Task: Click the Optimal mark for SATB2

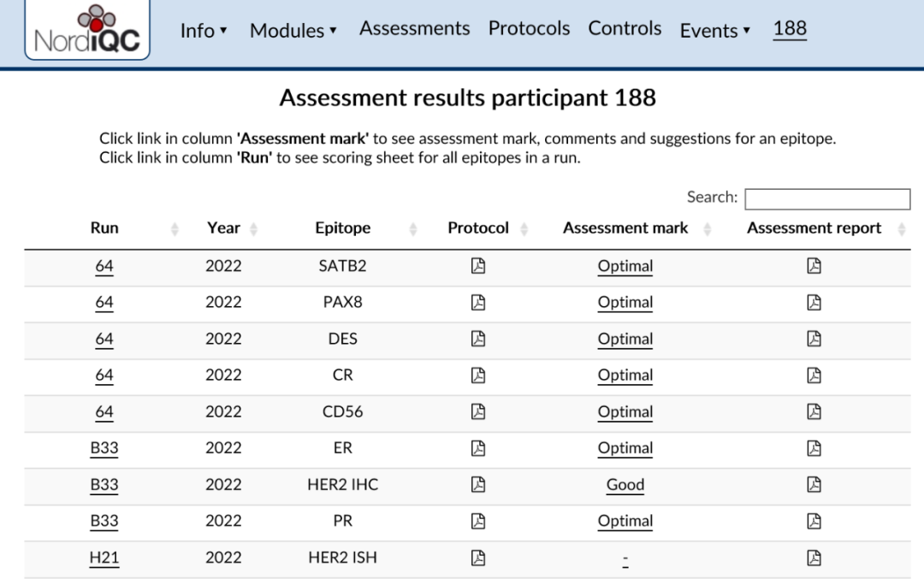Action: 625,266
